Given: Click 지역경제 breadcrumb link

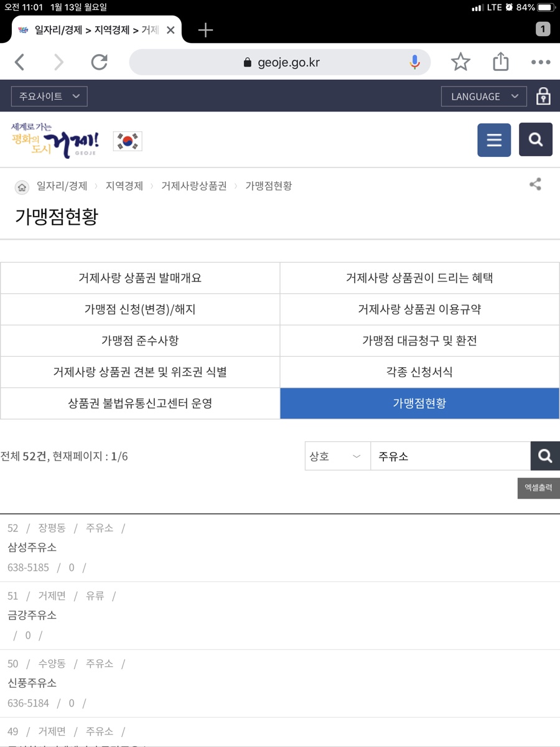Looking at the screenshot, I should [x=124, y=186].
